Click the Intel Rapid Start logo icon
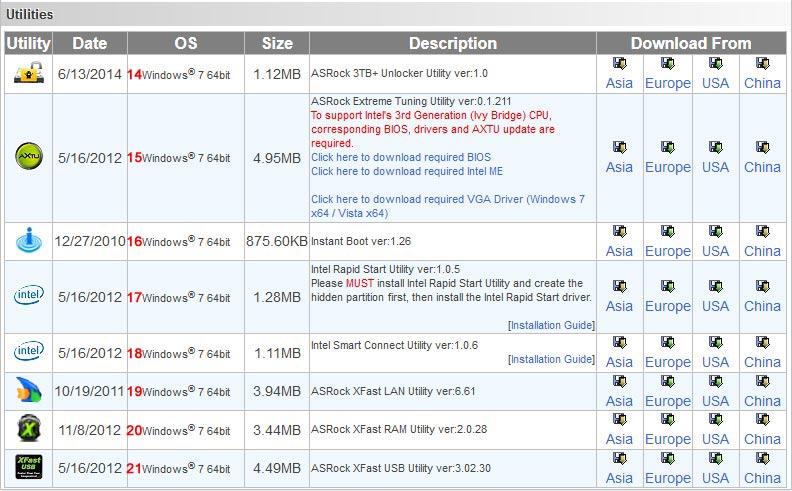792x491 pixels. (29, 295)
